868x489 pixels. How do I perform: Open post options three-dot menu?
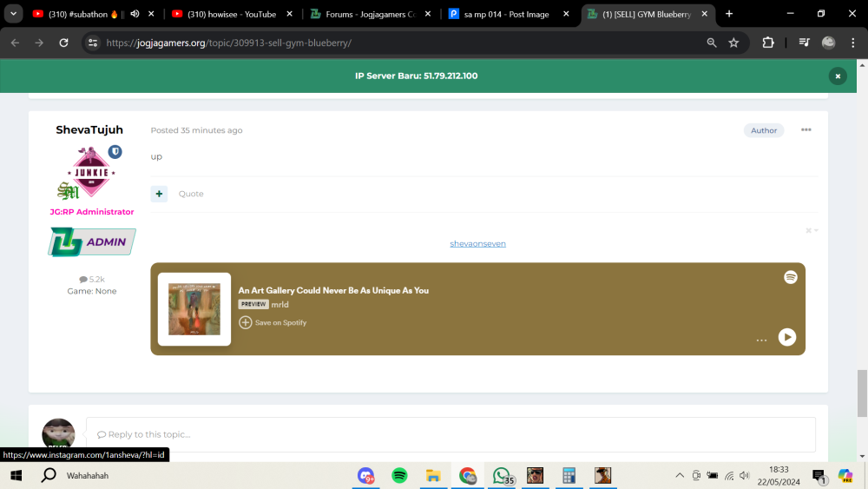click(x=806, y=129)
